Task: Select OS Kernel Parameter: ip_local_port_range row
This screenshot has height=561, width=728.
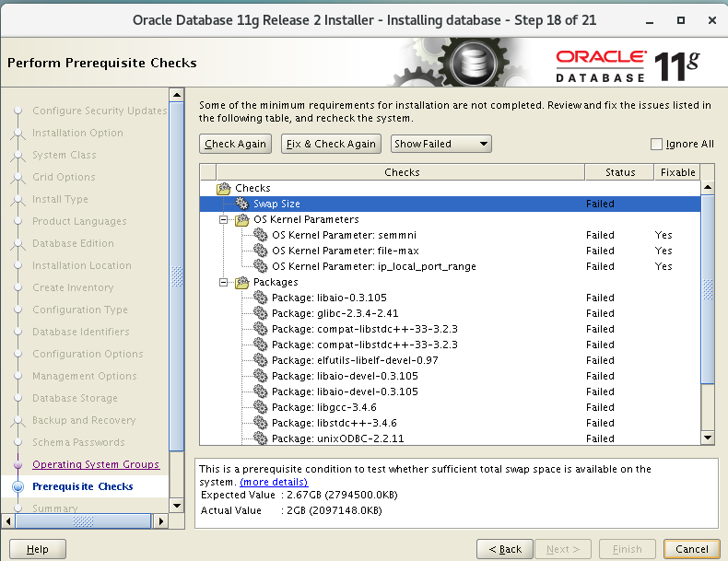Action: click(450, 266)
